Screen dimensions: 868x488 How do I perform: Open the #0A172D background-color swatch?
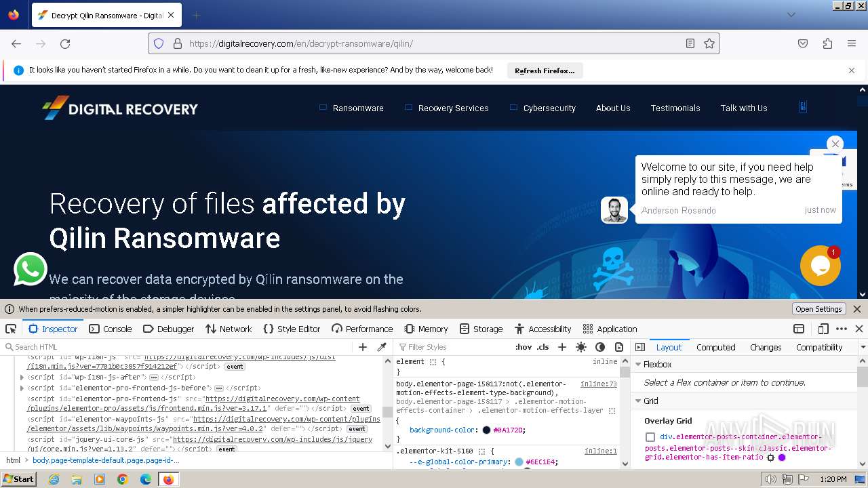[486, 430]
